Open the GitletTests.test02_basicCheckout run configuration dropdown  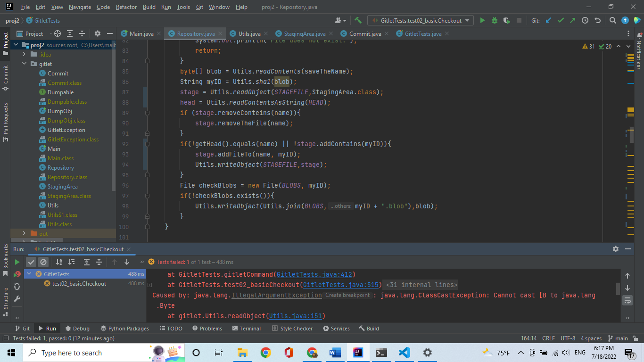coord(421,20)
